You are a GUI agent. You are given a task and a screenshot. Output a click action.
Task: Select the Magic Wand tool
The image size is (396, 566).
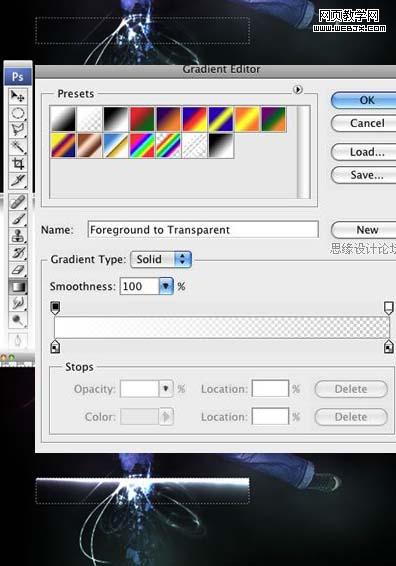(18, 147)
